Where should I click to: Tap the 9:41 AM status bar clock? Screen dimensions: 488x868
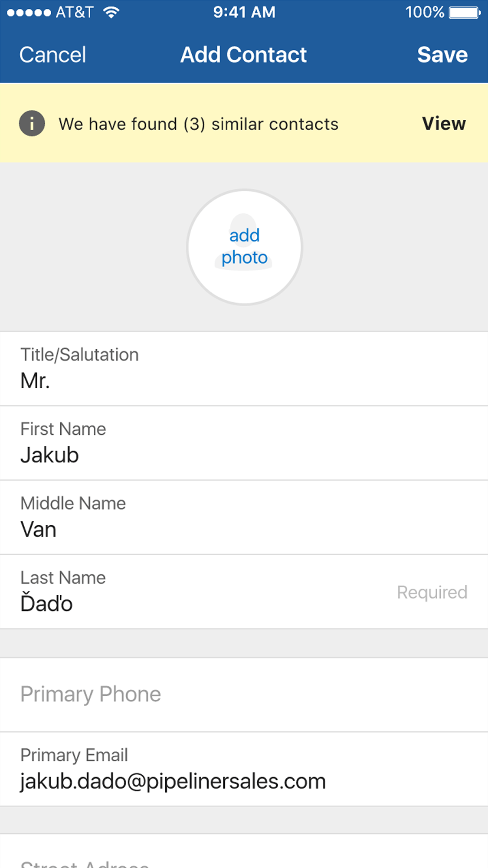[244, 12]
